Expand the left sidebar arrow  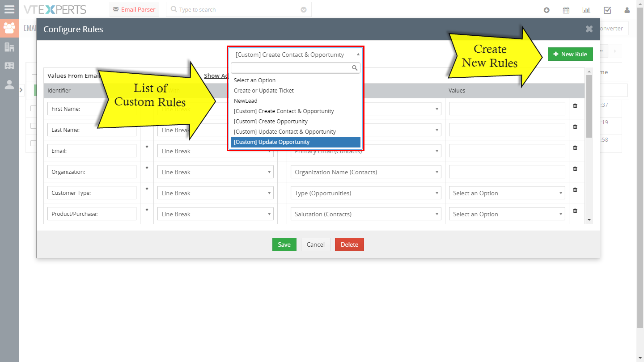pyautogui.click(x=21, y=90)
